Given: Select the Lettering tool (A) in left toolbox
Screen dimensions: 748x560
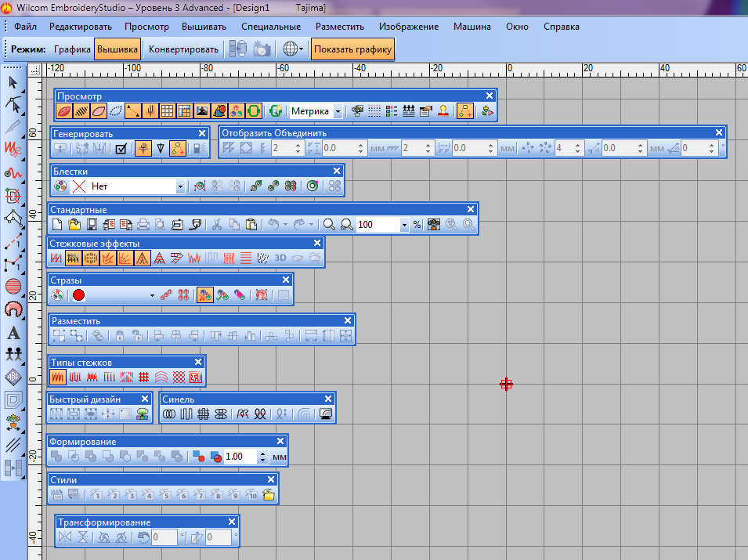Looking at the screenshot, I should 13,332.
